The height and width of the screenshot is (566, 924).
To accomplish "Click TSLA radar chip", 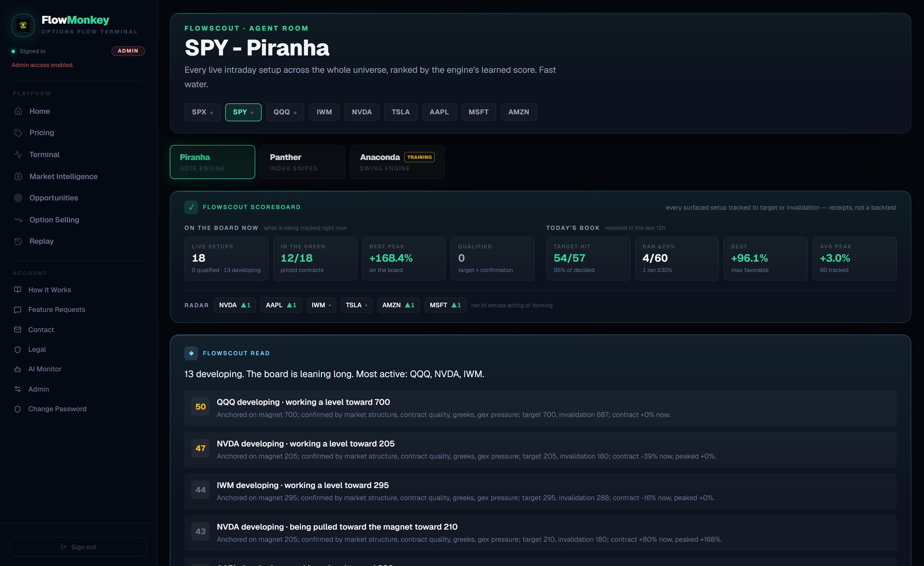I will (357, 305).
